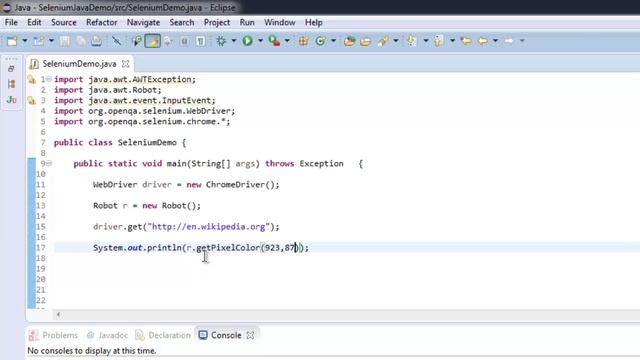Click the New Java Class green C icon
The image size is (640, 360).
pyautogui.click(x=320, y=41)
